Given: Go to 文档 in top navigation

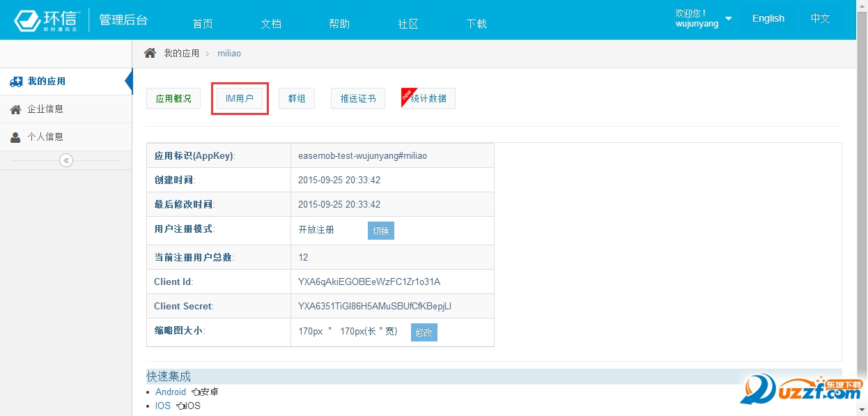Looking at the screenshot, I should point(271,24).
